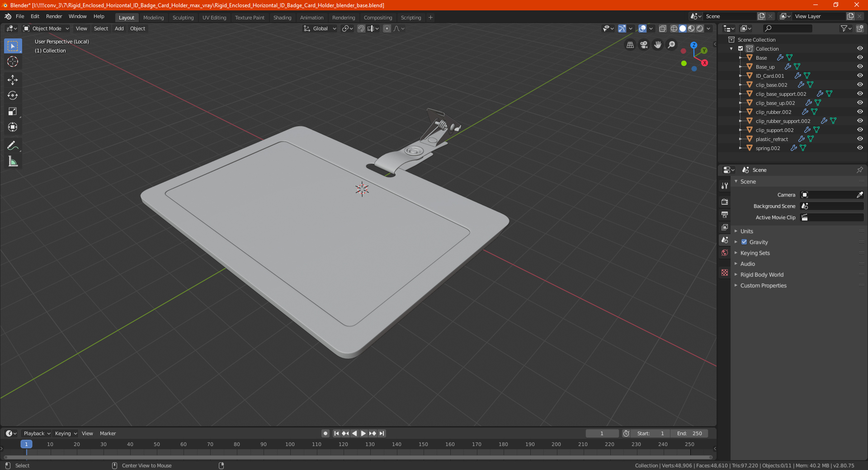Viewport: 868px width, 470px height.
Task: Pick the Measure ruler tool
Action: point(13,161)
